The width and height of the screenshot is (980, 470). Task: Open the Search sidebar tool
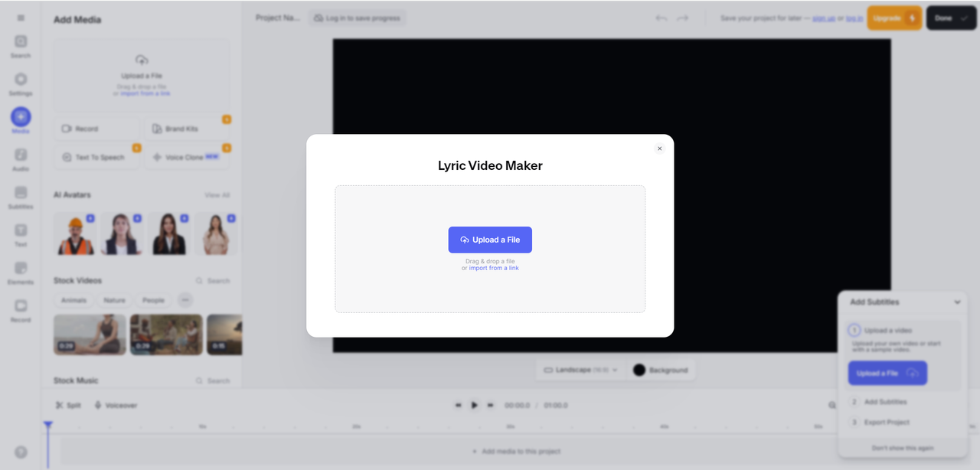pyautogui.click(x=21, y=46)
